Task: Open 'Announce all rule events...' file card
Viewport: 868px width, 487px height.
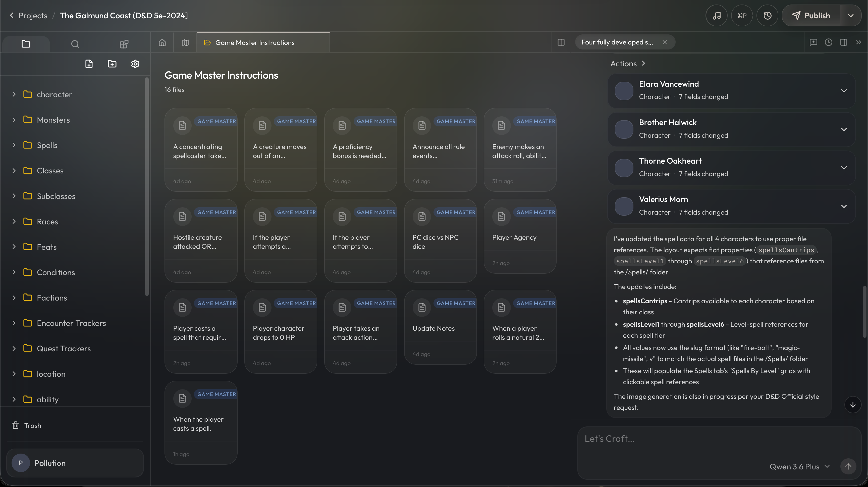Action: 440,150
